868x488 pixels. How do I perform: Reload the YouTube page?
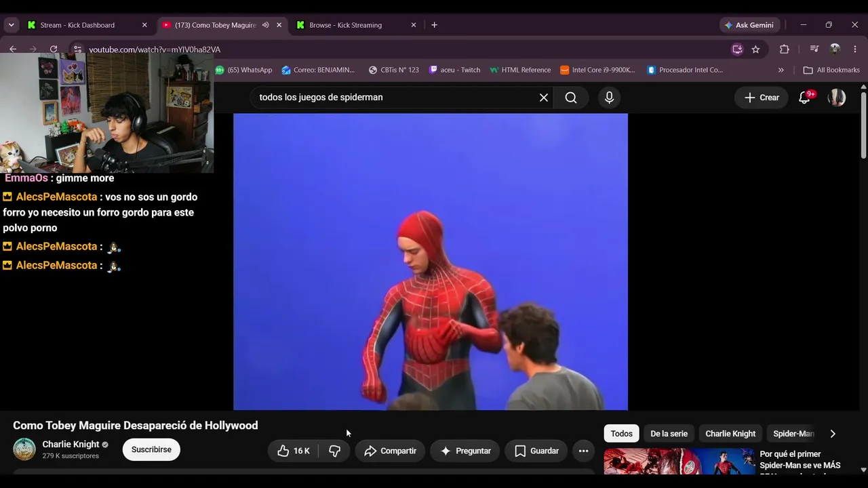click(x=54, y=49)
